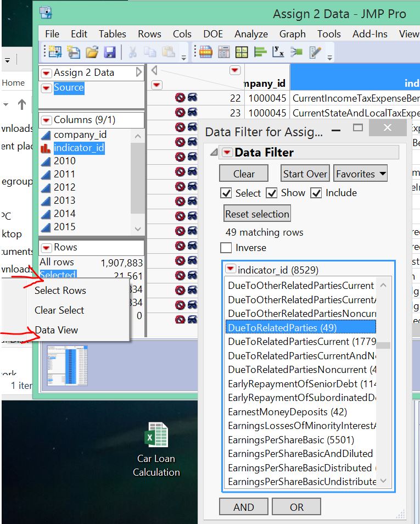This screenshot has width=420, height=524.
Task: Click the Paste clipboard icon
Action: pyautogui.click(x=169, y=52)
